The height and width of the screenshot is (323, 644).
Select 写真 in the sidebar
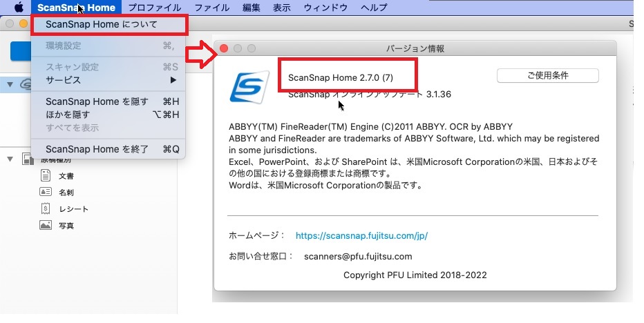coord(66,226)
